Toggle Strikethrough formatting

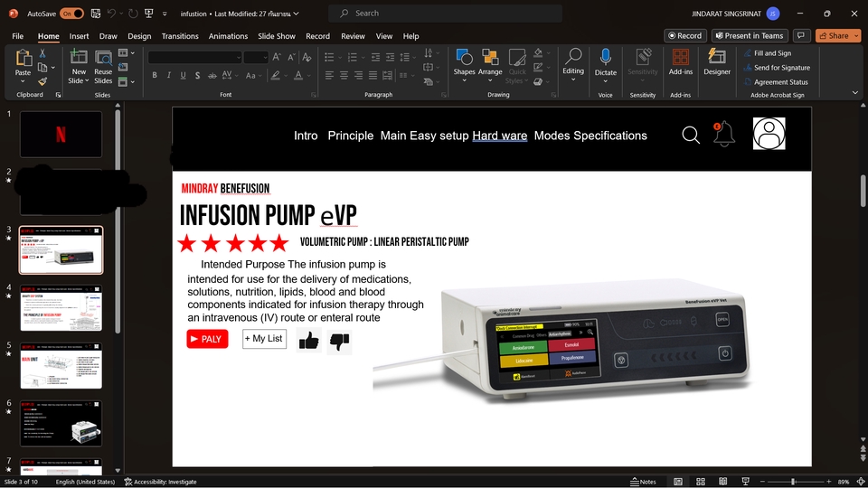[x=212, y=75]
